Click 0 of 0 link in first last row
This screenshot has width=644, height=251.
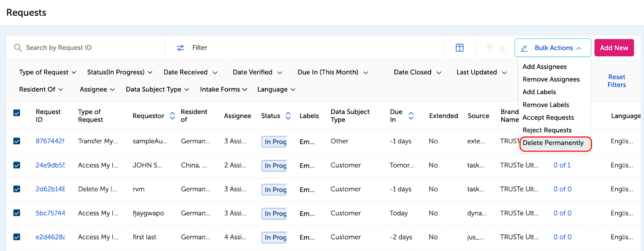tap(562, 237)
